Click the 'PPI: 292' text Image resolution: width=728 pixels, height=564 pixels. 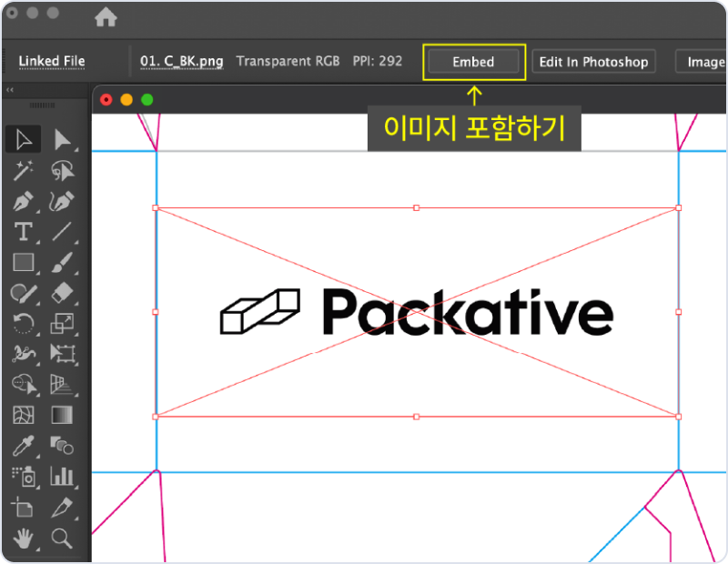[378, 61]
